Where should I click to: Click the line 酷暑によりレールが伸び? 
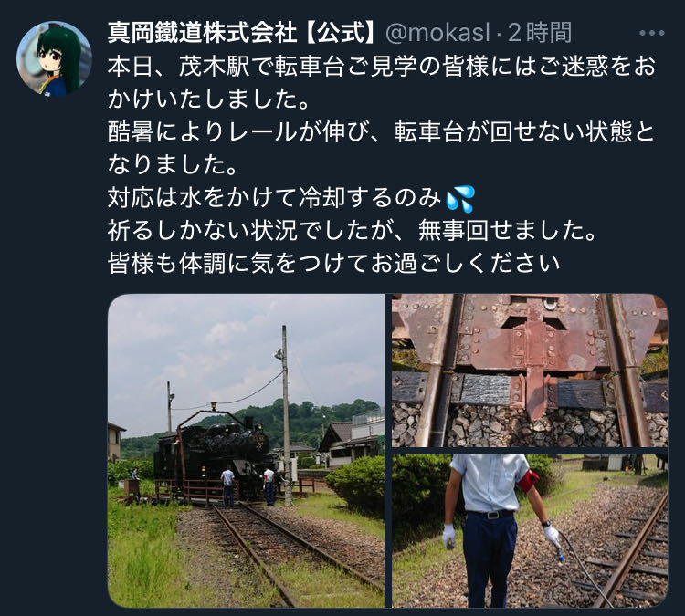[381, 132]
